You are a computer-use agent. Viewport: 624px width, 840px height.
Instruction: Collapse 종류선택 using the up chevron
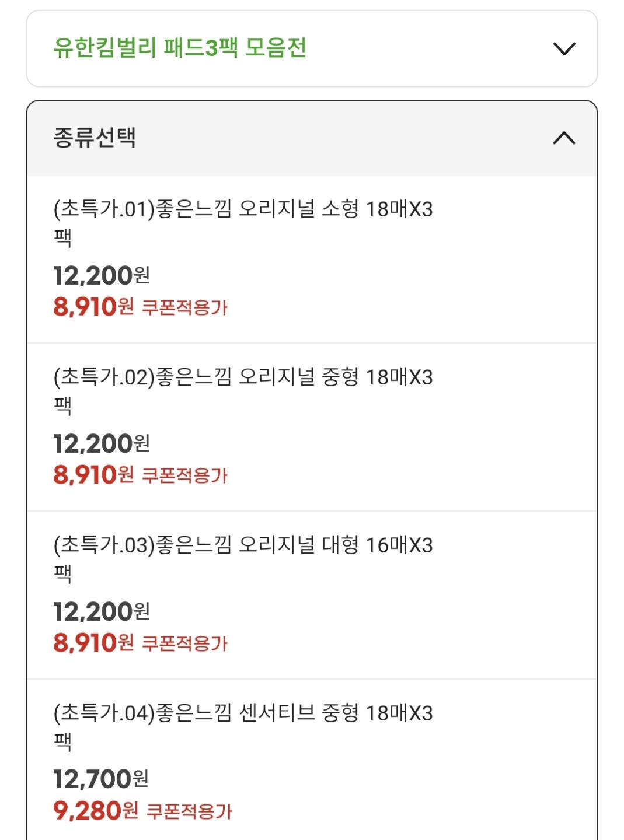coord(564,138)
